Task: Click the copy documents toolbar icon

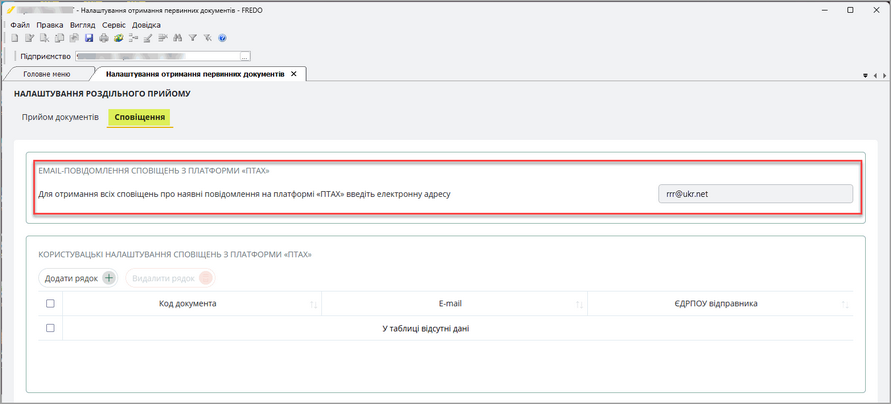Action: [59, 38]
